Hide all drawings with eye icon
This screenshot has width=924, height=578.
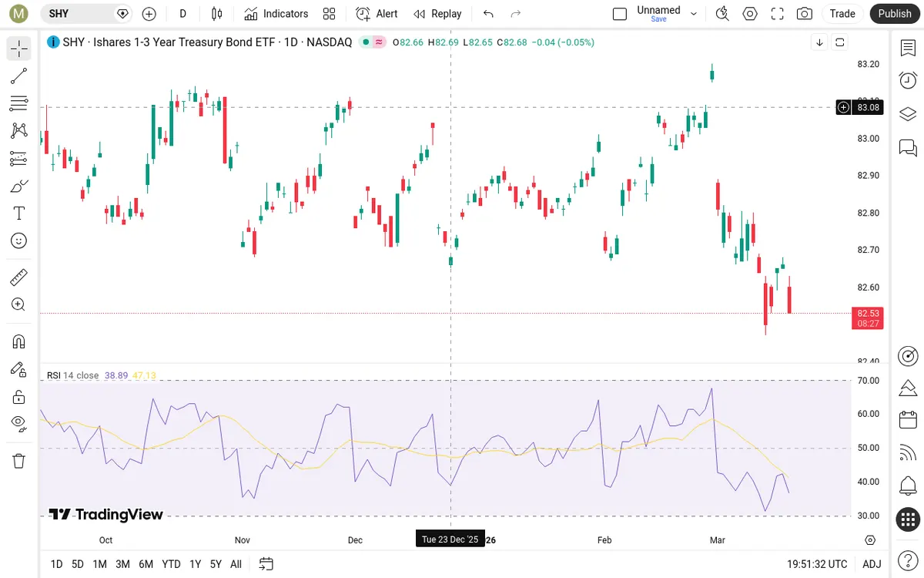19,424
